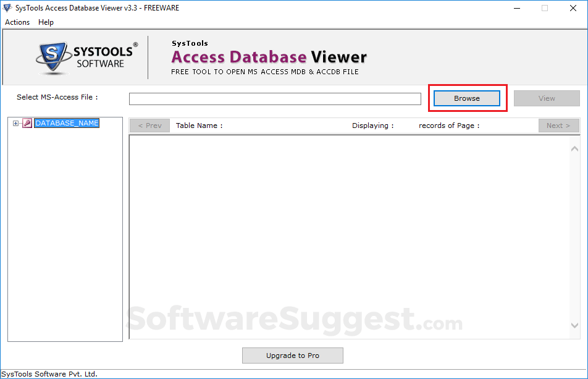Click the Next > page button

pyautogui.click(x=559, y=126)
